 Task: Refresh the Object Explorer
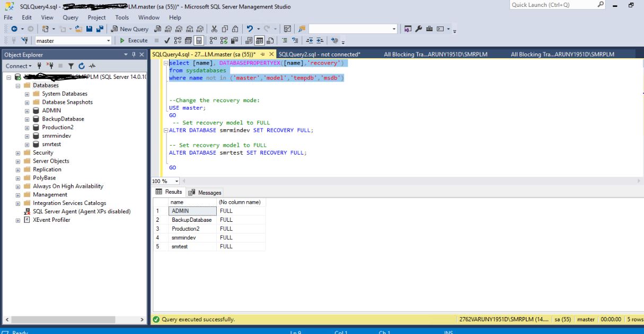tap(82, 66)
